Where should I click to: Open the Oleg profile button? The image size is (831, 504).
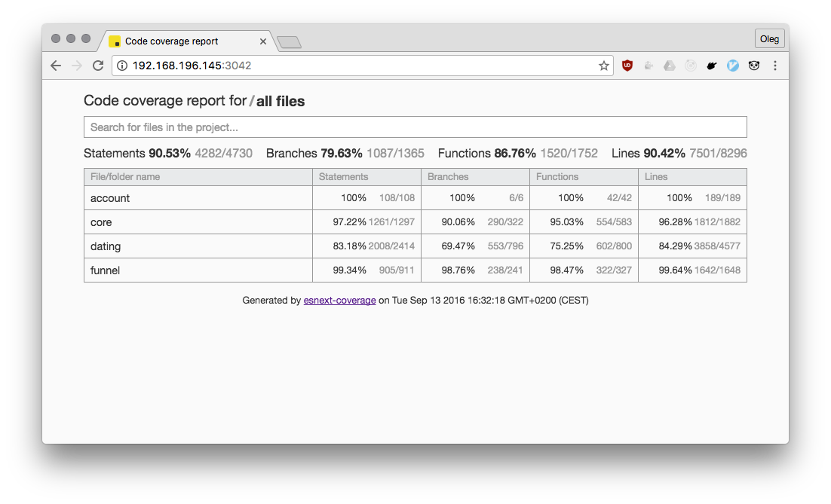point(769,38)
